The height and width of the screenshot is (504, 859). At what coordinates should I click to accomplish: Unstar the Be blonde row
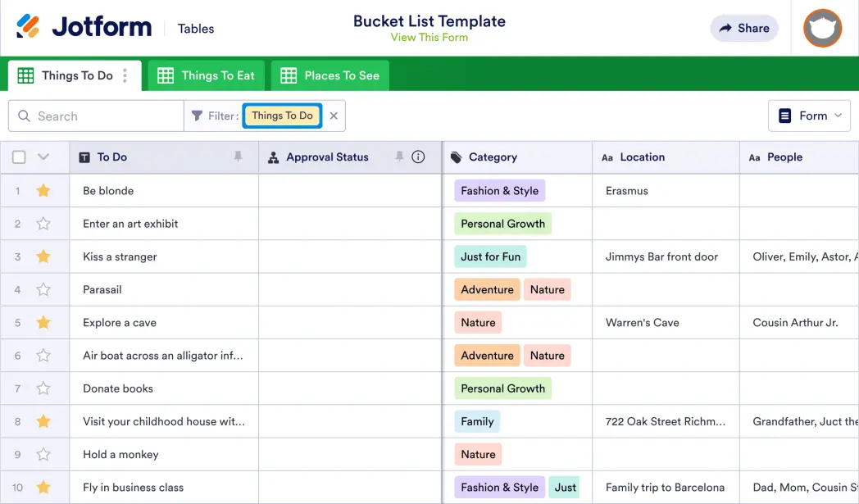[x=43, y=191]
